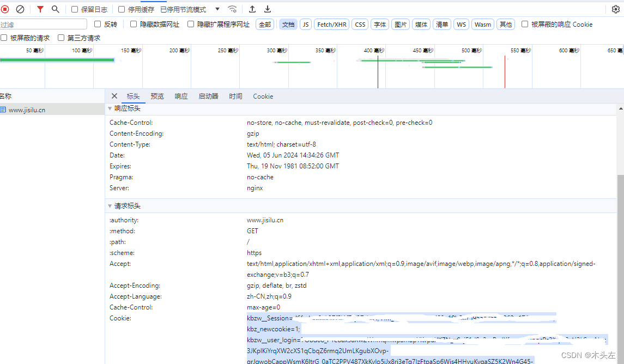Filter requests by Fetch/XHR

pos(331,24)
